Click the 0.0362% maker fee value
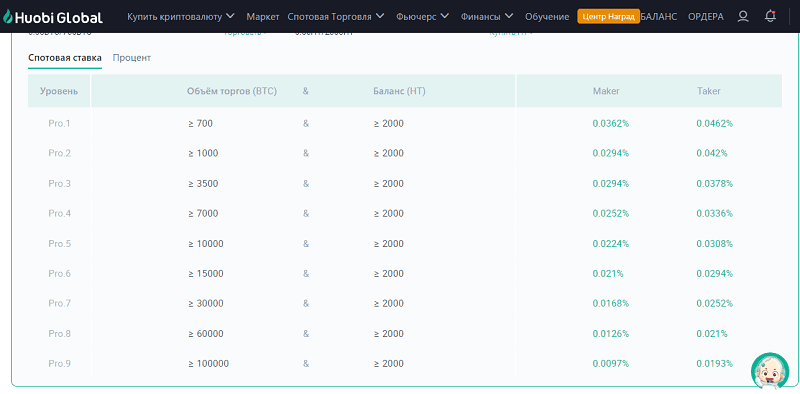This screenshot has width=800, height=394. [x=611, y=124]
